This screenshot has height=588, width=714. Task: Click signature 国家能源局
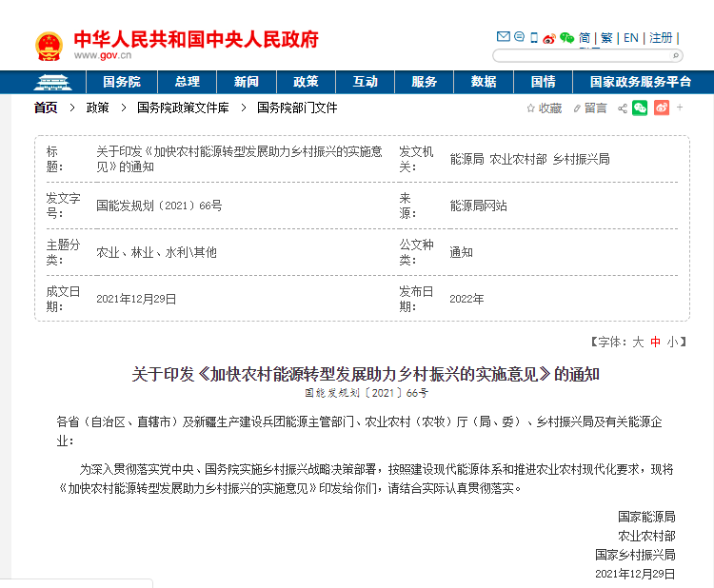(x=646, y=517)
